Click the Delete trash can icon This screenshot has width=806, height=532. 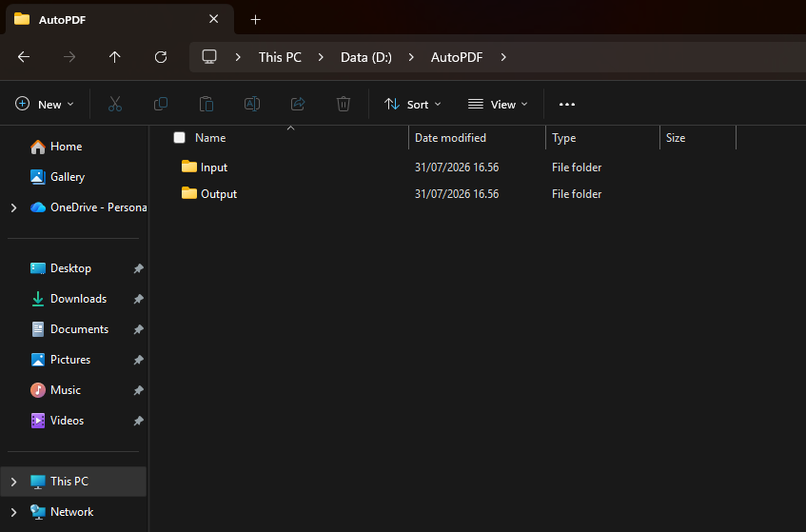pyautogui.click(x=344, y=105)
